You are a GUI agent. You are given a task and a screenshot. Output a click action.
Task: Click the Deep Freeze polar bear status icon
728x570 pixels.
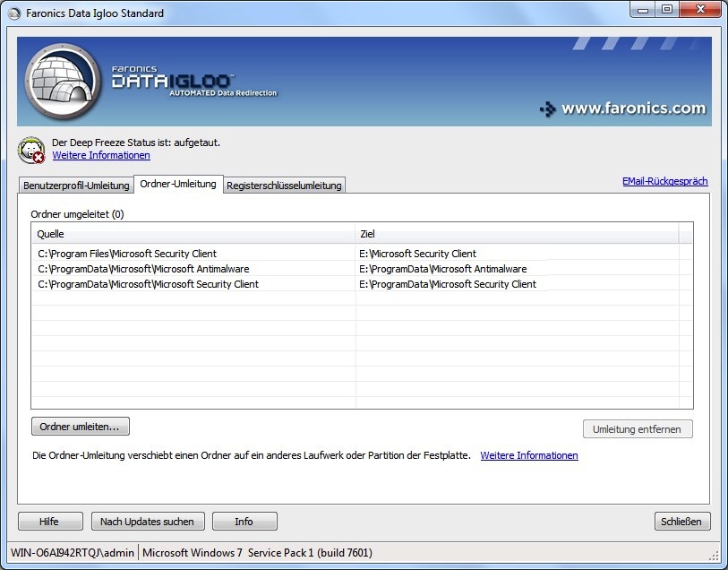[x=31, y=150]
